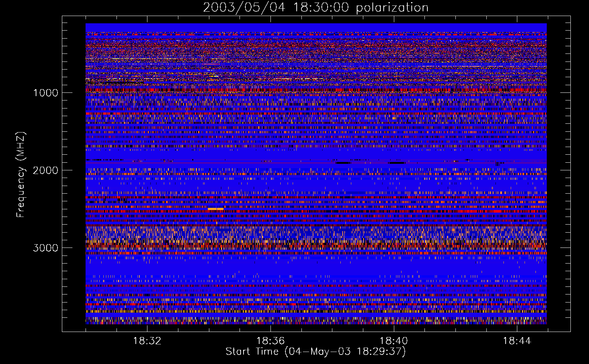The width and height of the screenshot is (589, 364).
Task: Click the short orange streak near 2500 MHz
Action: (x=216, y=209)
